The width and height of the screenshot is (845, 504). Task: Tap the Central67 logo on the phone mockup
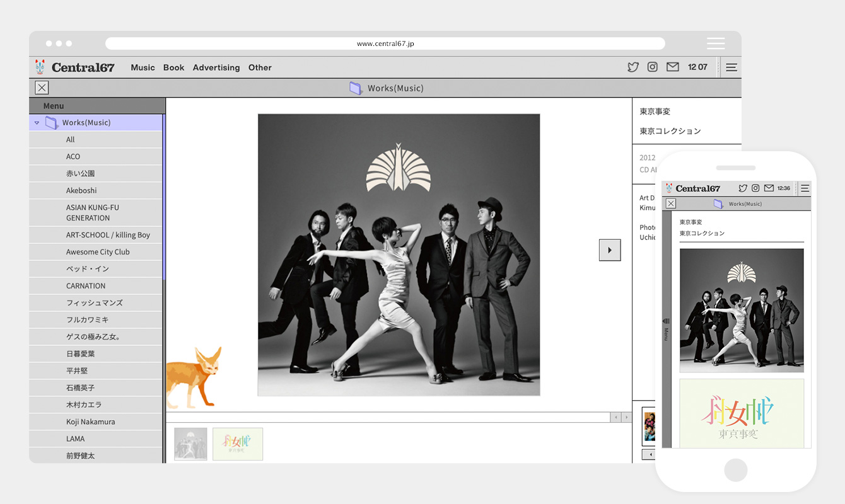click(x=693, y=188)
